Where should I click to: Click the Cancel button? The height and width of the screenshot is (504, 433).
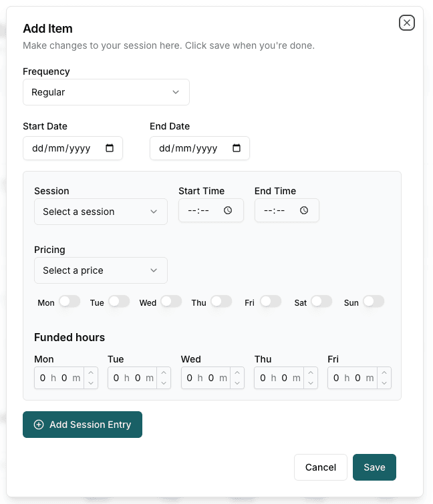(321, 467)
